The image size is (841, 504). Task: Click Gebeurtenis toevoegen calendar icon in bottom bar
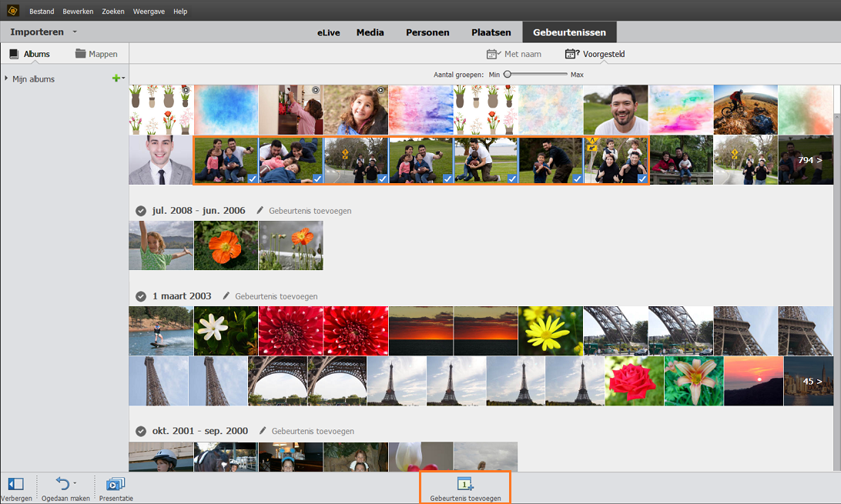click(464, 484)
